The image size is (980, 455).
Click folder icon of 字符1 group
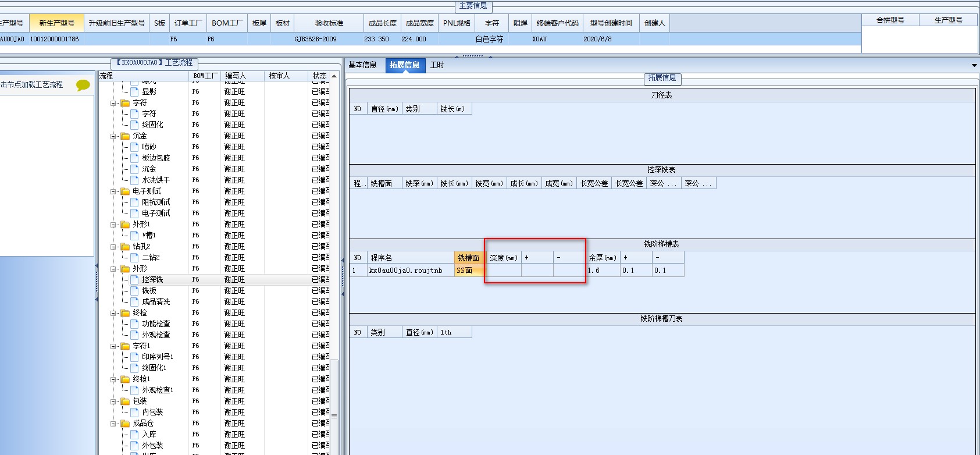tap(125, 346)
